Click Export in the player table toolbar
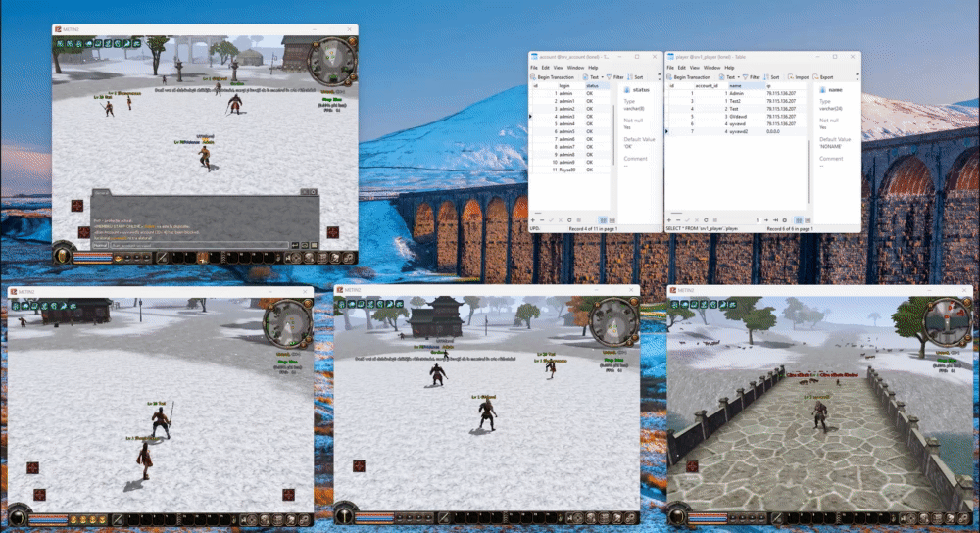The image size is (980, 533). 824,77
